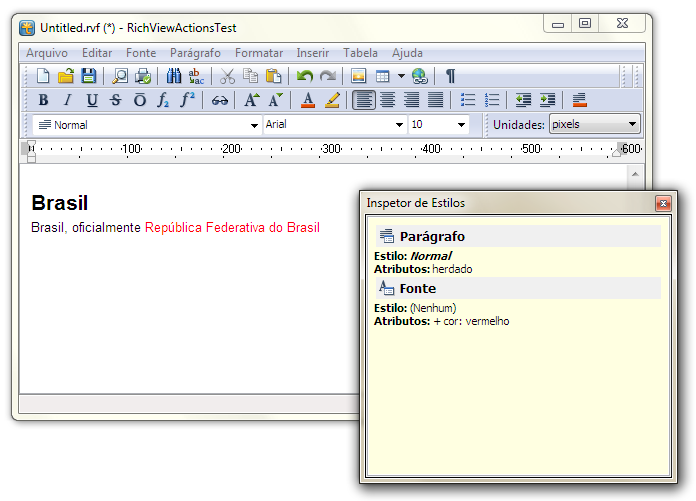The image size is (696, 501).
Task: Open the Normal style dropdown
Action: tap(254, 125)
